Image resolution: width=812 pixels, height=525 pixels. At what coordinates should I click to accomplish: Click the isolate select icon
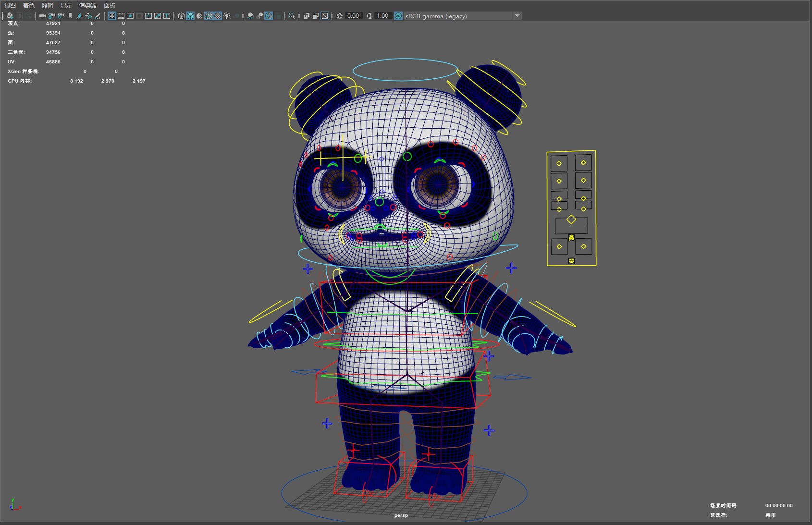292,16
